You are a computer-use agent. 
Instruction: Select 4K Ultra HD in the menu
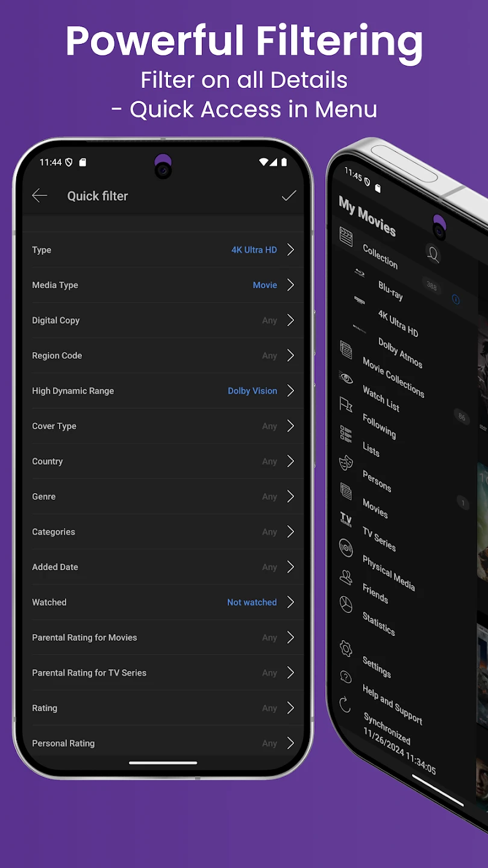[x=398, y=323]
